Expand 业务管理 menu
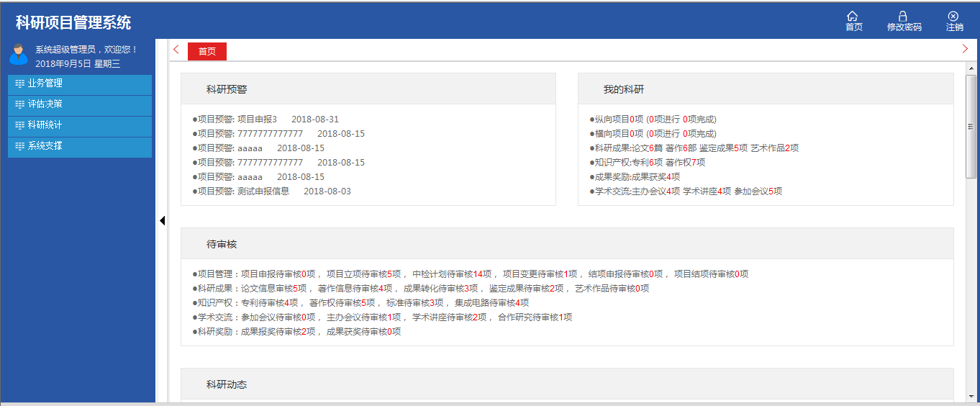The width and height of the screenshot is (980, 406). tap(80, 84)
